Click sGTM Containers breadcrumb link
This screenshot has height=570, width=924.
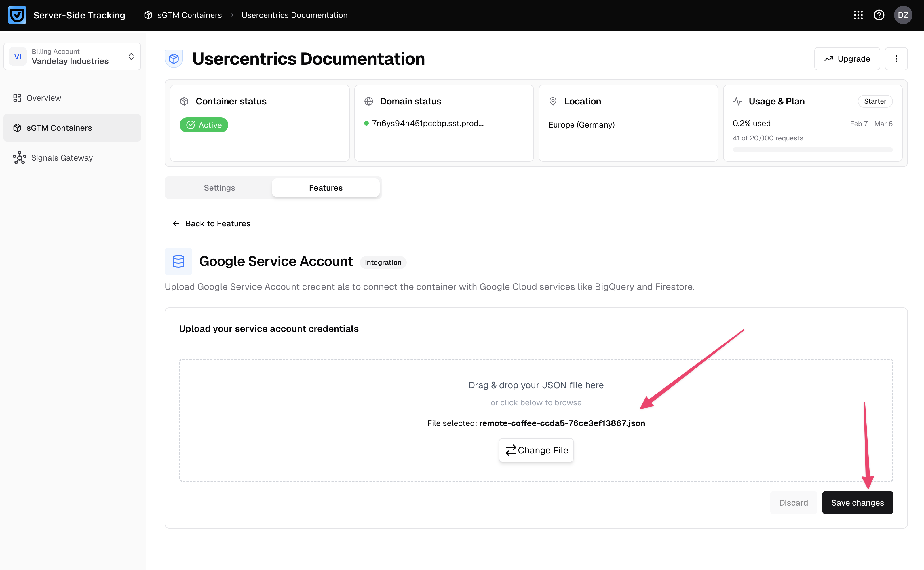[x=189, y=15]
